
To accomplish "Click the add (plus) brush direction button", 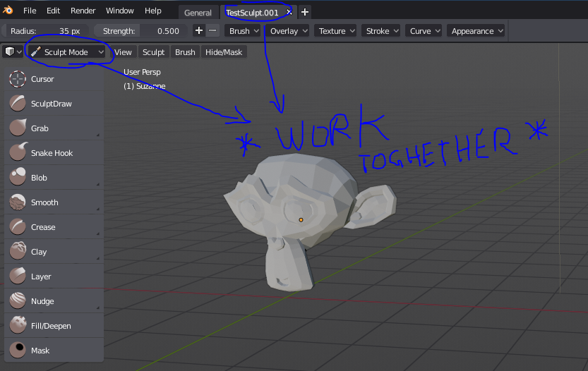I will click(199, 31).
